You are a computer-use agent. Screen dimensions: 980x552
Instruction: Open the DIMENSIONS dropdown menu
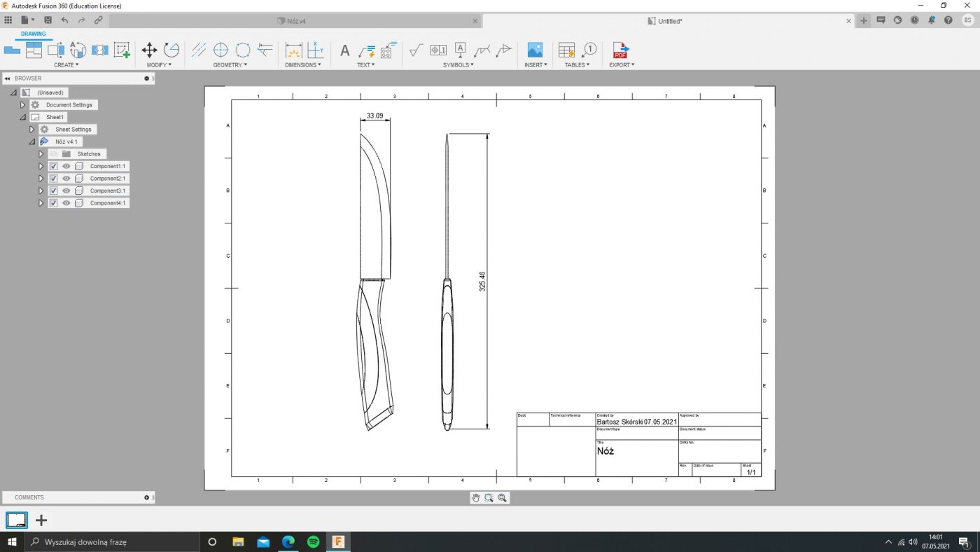tap(302, 65)
